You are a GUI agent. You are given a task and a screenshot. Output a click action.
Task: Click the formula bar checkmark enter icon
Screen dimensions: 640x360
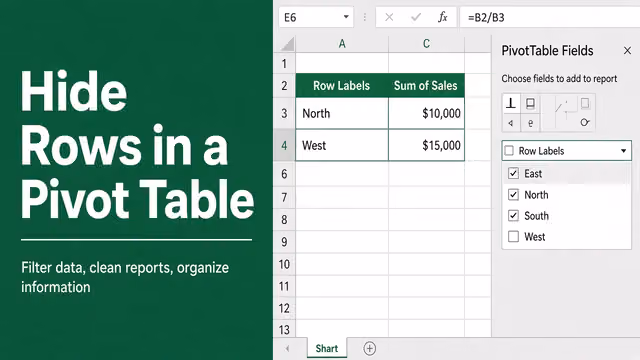(416, 17)
